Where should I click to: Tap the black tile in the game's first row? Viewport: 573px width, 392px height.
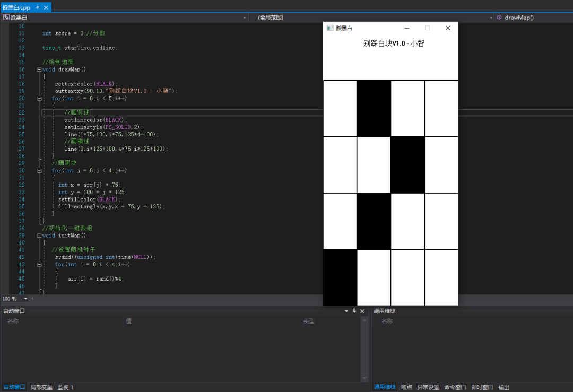pos(374,109)
